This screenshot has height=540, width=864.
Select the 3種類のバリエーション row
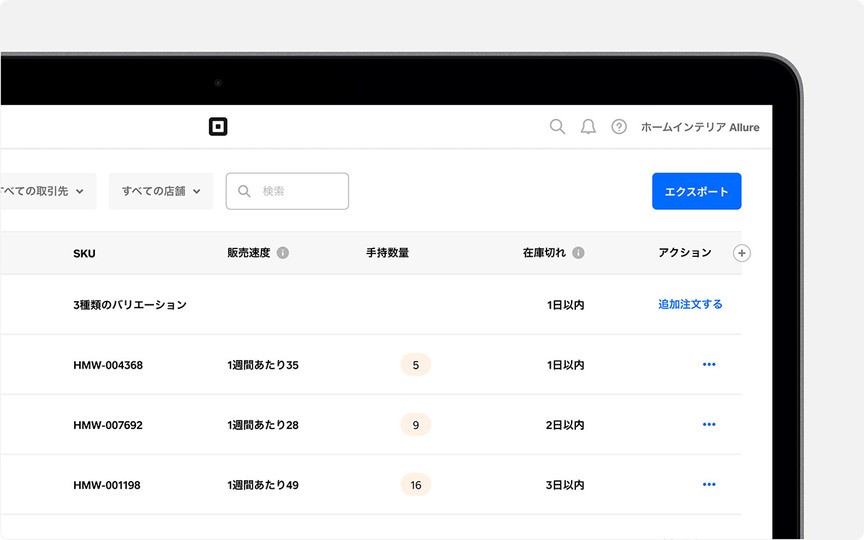click(130, 305)
